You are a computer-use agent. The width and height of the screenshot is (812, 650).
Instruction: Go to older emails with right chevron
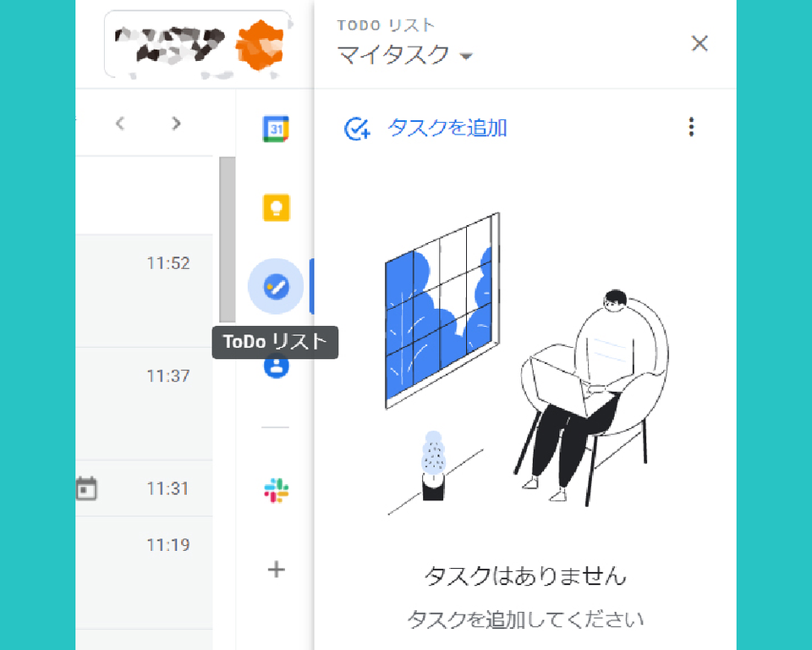176,124
